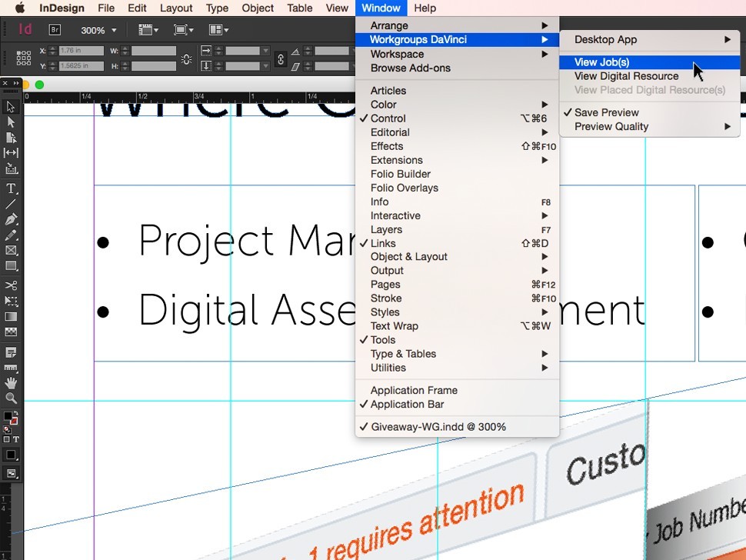
Task: Toggle constrain proportions for scaling chain
Action: click(281, 59)
